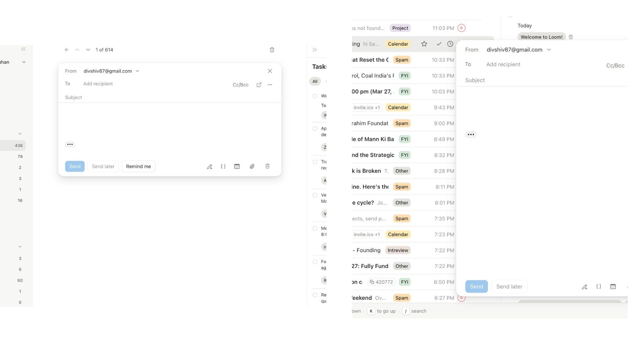Screen dimensions: 644x362
Task: Expand account dropdown next to 'uhan'
Action: pyautogui.click(x=24, y=62)
